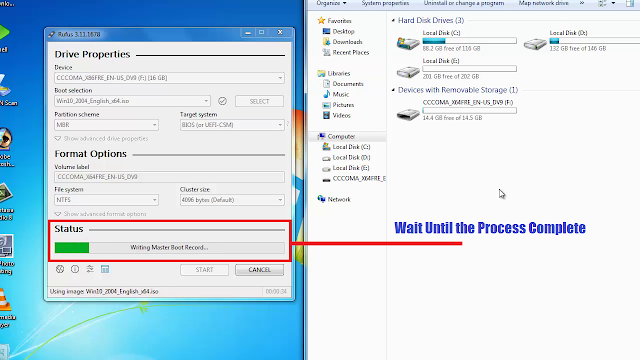Open Organize menu in Explorer
Viewport: 640px width, 360px height.
(331, 3)
